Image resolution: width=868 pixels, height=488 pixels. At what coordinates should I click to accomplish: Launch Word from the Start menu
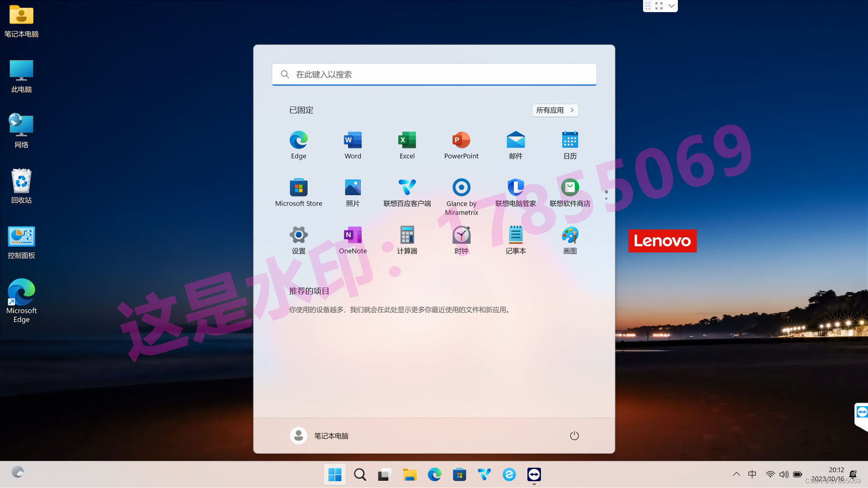(353, 145)
